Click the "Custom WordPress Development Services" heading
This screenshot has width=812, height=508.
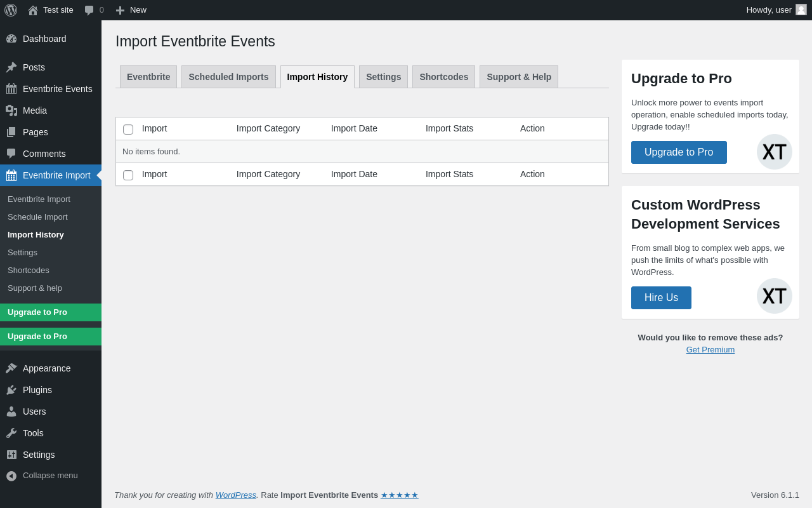pos(705,215)
